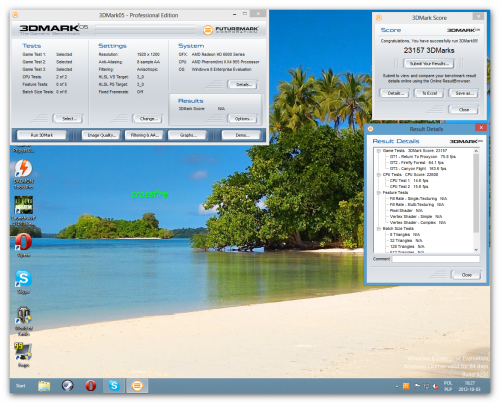Viewport: 500px width, 403px height.
Task: Click Details... button under System
Action: (x=244, y=85)
